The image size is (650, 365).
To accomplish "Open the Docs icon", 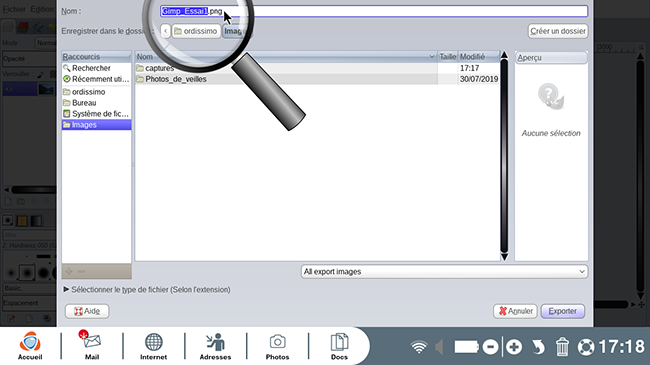I will point(339,346).
